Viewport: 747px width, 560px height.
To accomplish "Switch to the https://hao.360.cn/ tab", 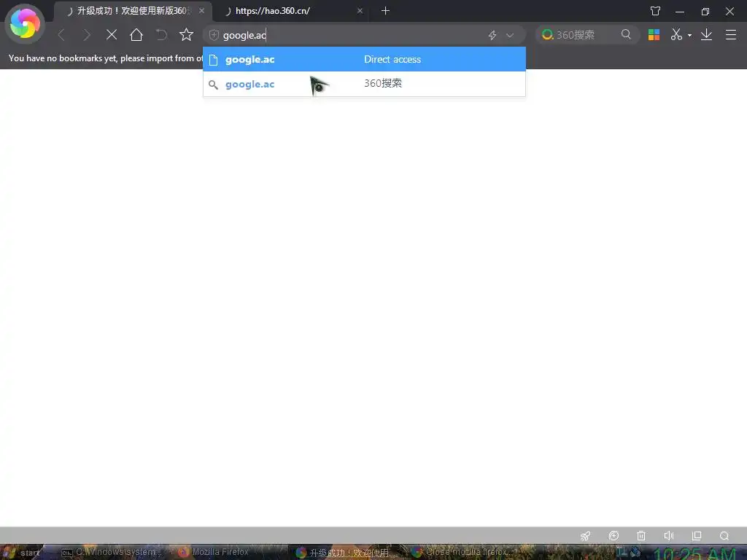I will tap(290, 10).
